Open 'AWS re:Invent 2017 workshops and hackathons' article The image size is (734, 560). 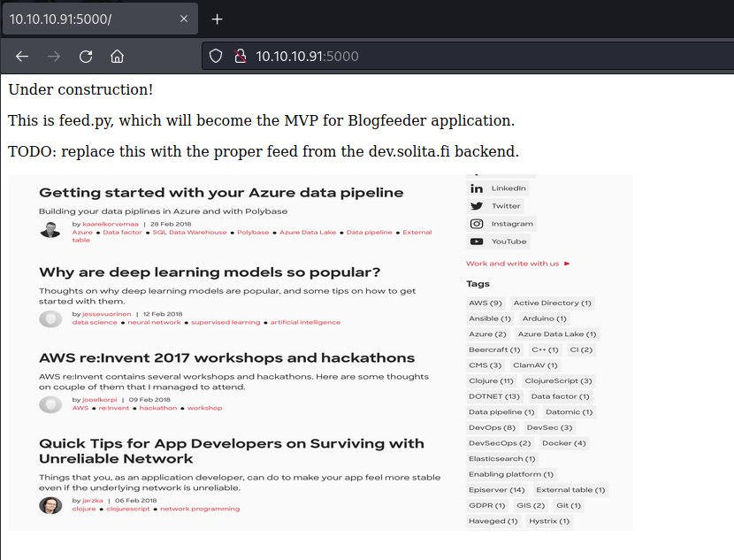click(x=226, y=358)
